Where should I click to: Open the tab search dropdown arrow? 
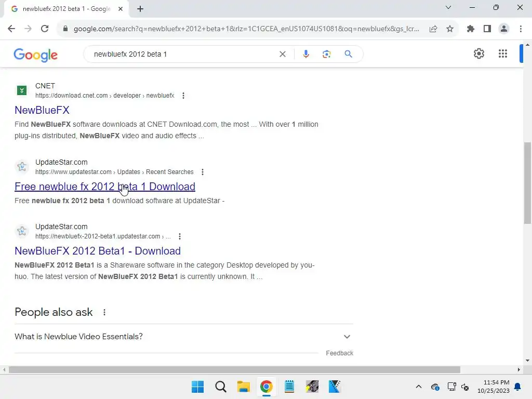(448, 7)
